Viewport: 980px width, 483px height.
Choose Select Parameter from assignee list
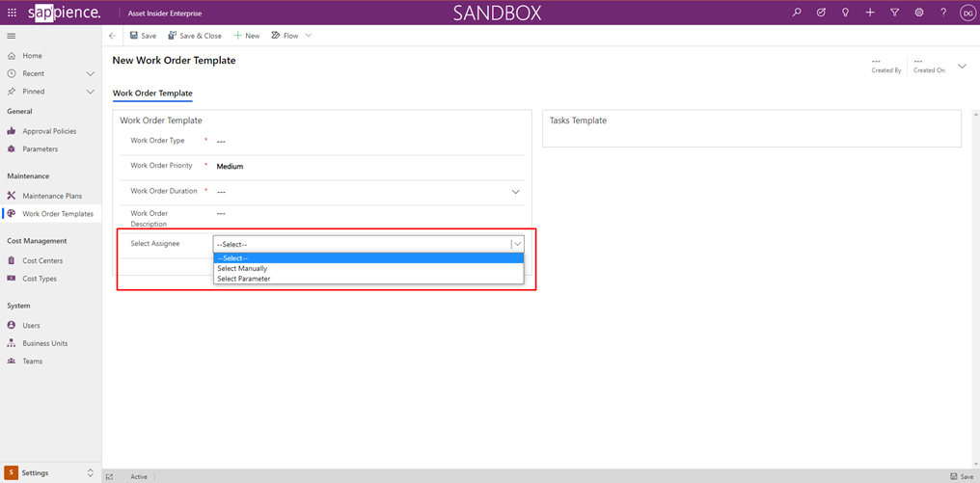click(244, 279)
